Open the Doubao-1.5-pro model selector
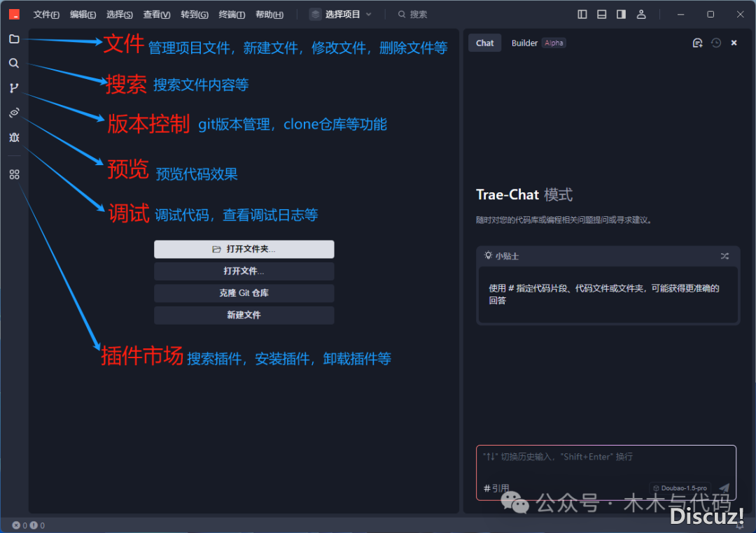Screen dimensions: 756x533 (x=680, y=488)
